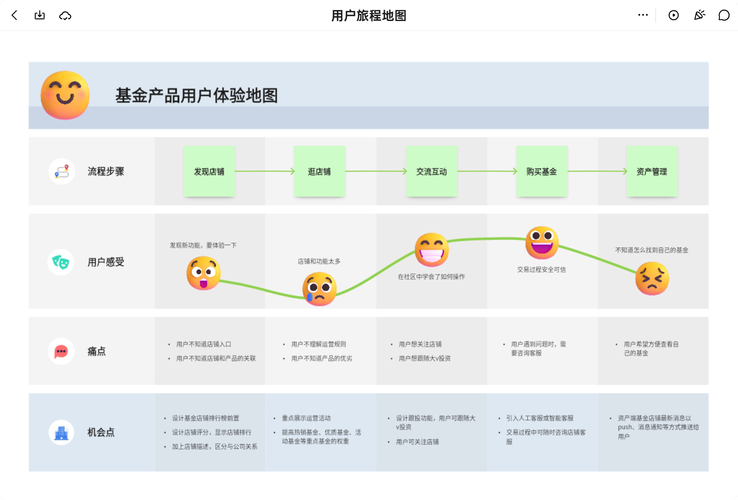
Task: Go back using the left arrow
Action: 15,16
